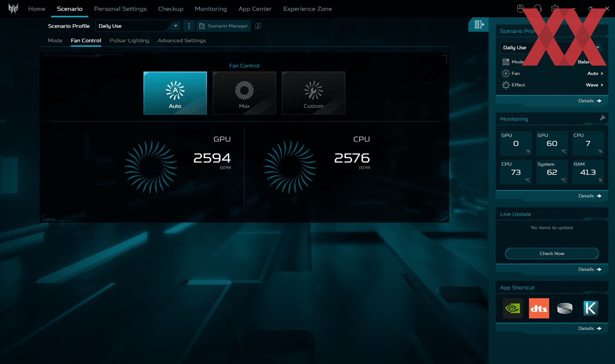Select Custom fan control mode
The height and width of the screenshot is (364, 615).
313,93
